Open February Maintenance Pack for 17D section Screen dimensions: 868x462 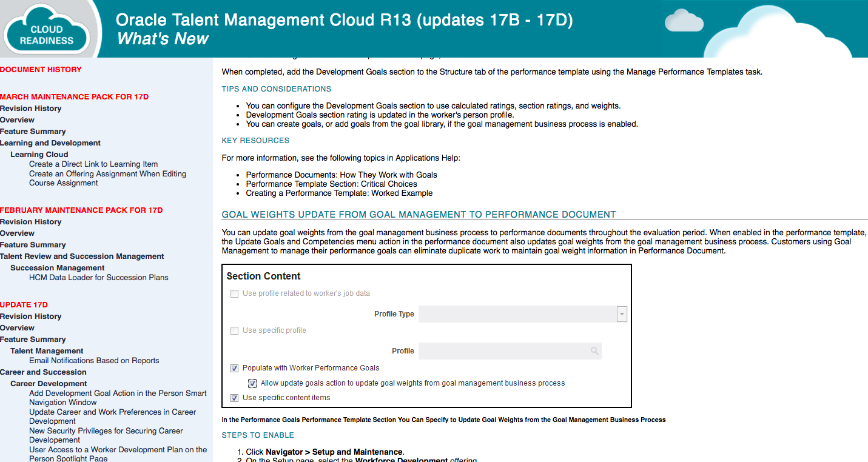pyautogui.click(x=81, y=210)
